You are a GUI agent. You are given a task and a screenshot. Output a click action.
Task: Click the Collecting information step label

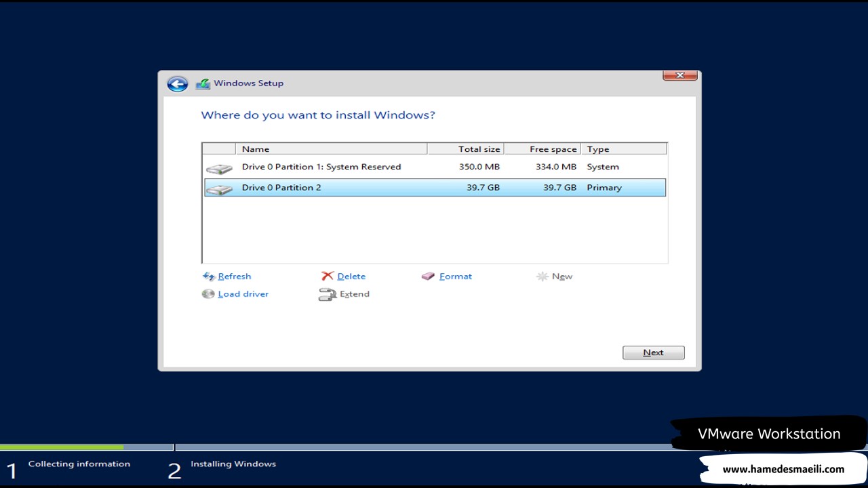point(79,464)
